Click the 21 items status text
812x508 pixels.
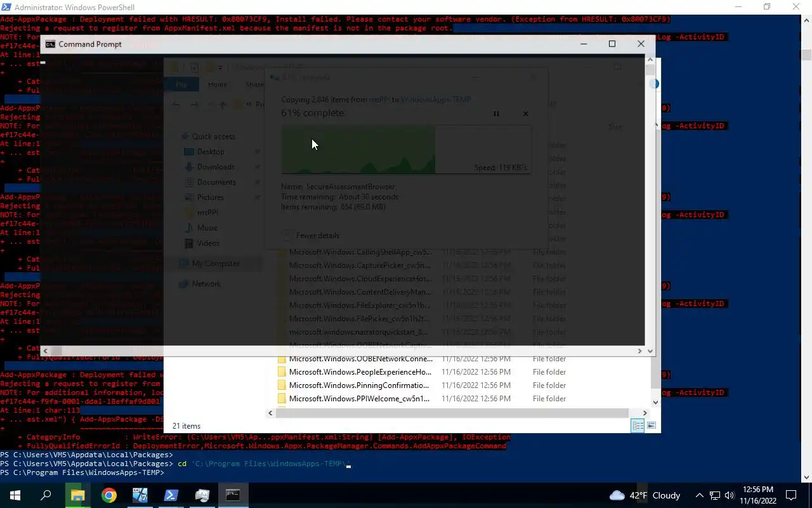[x=187, y=426]
